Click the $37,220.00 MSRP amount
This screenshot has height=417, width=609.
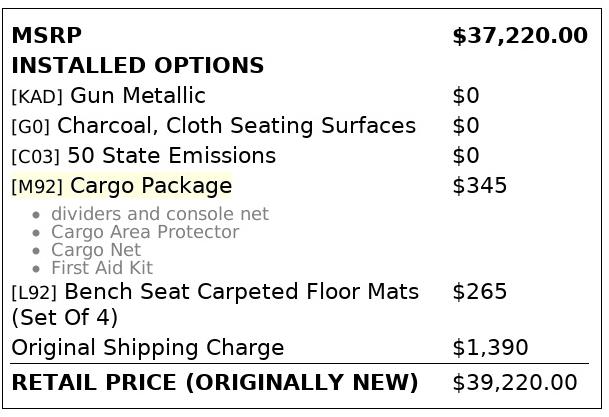click(x=519, y=36)
